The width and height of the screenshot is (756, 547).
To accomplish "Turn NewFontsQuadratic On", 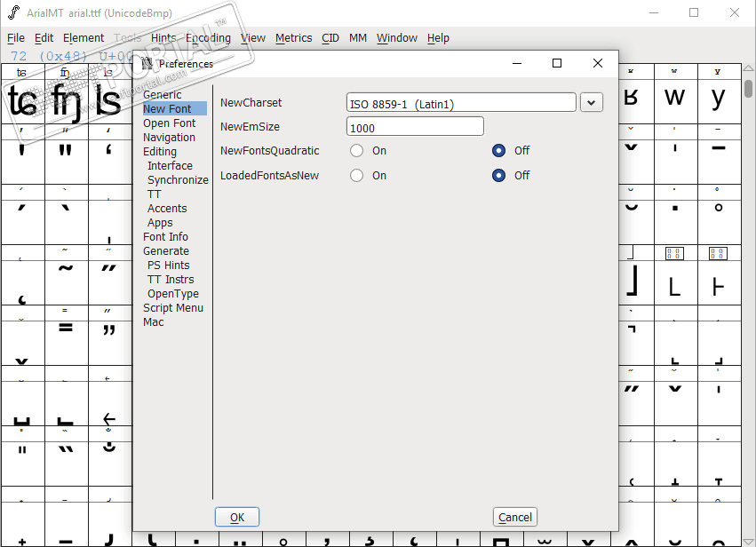I will click(x=357, y=151).
